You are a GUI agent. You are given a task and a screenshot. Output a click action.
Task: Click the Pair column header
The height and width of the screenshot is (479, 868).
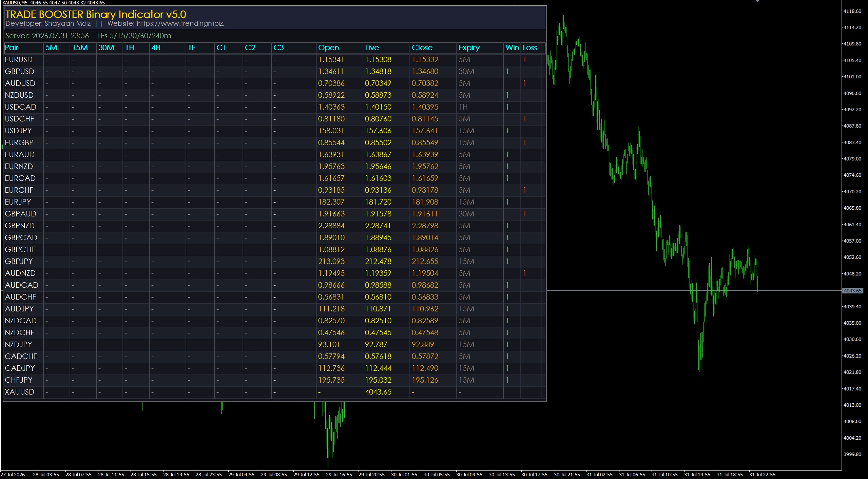pos(12,47)
